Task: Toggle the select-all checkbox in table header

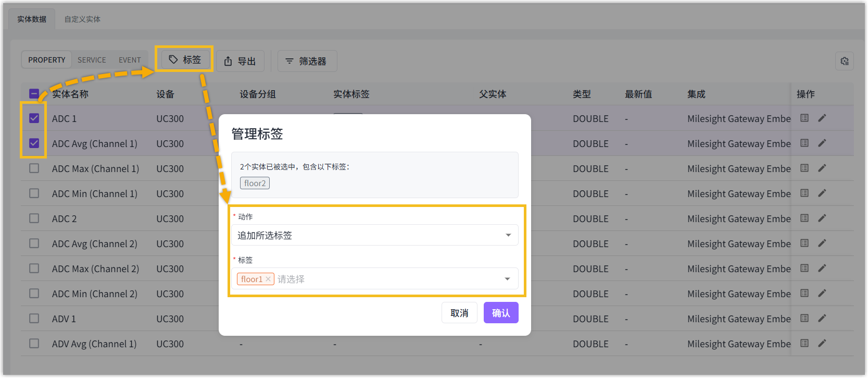Action: [x=34, y=94]
